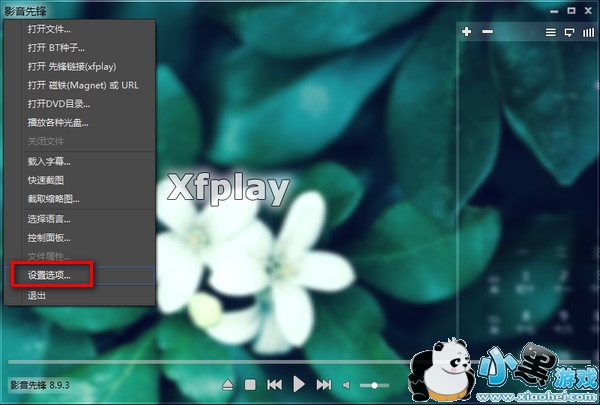This screenshot has width=600, height=405.
Task: Add item with the plus icon in playlist
Action: 466,32
